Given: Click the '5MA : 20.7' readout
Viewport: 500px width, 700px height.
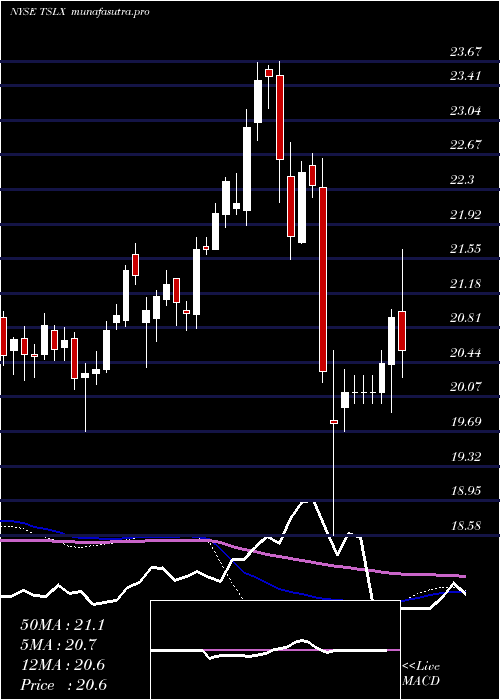Looking at the screenshot, I should point(59,645).
